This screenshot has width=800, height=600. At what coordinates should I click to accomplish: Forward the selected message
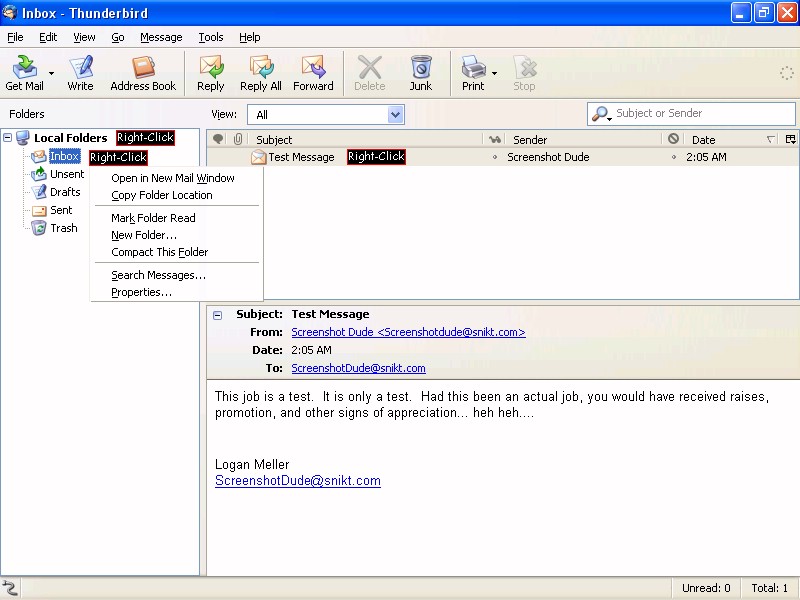(x=313, y=72)
